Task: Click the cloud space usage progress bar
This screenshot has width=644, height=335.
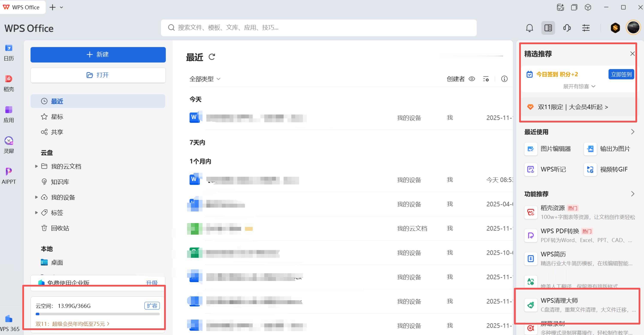Action: point(97,314)
